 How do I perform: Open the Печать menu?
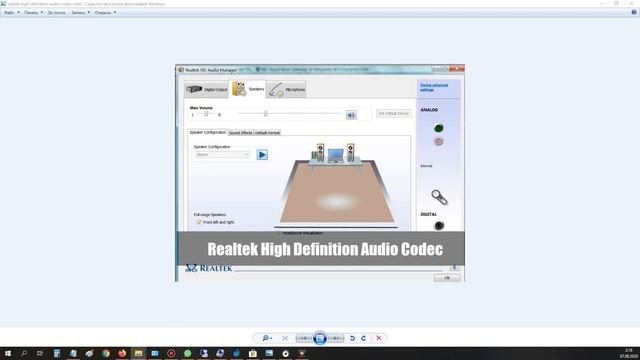coord(33,13)
